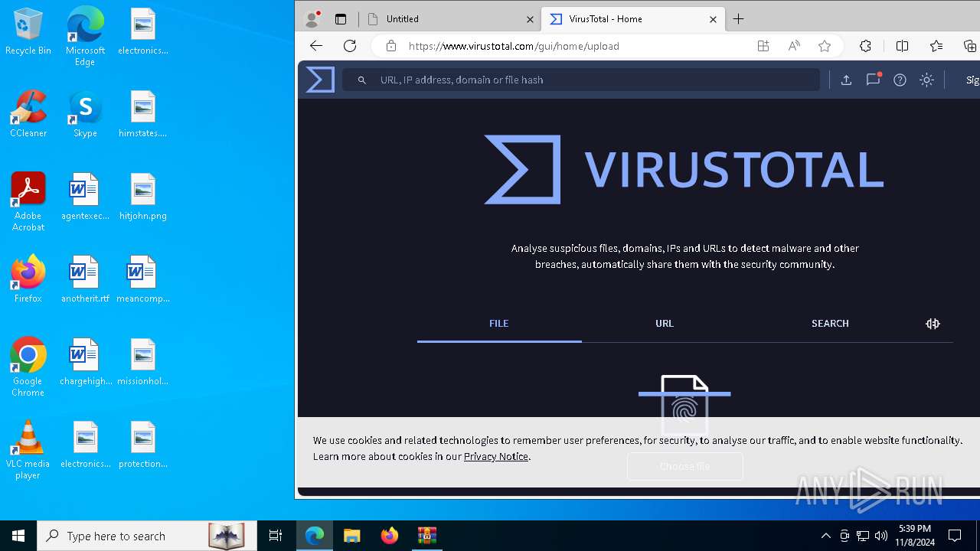Image resolution: width=980 pixels, height=551 pixels.
Task: Click the VirusTotal sigma logo in header
Action: (320, 80)
